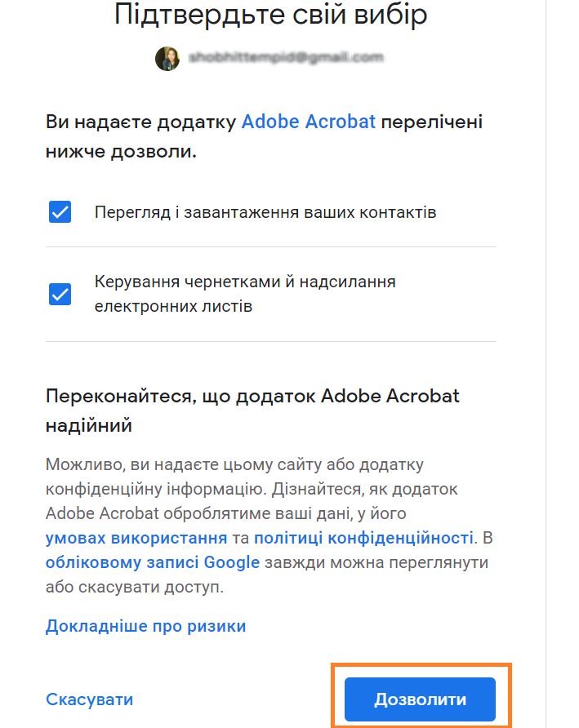Image resolution: width=579 pixels, height=728 pixels.
Task: Click the 'надійний' word in the trust heading
Action: pos(89,425)
